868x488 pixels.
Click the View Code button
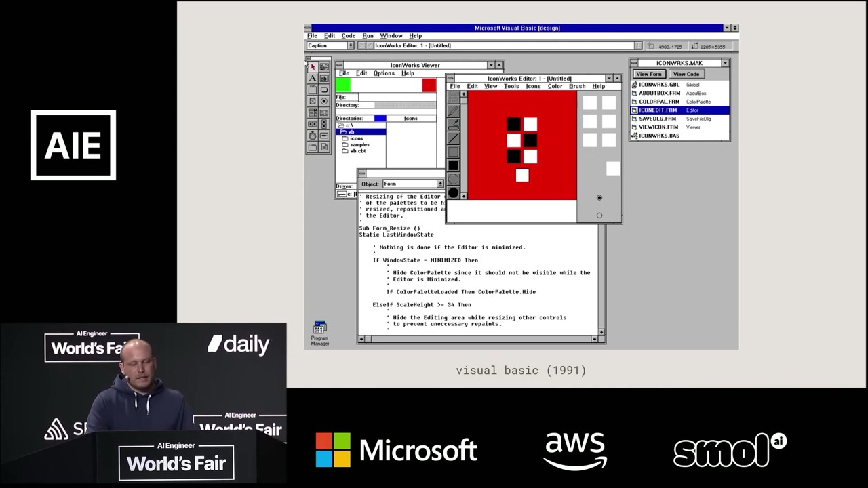[686, 74]
